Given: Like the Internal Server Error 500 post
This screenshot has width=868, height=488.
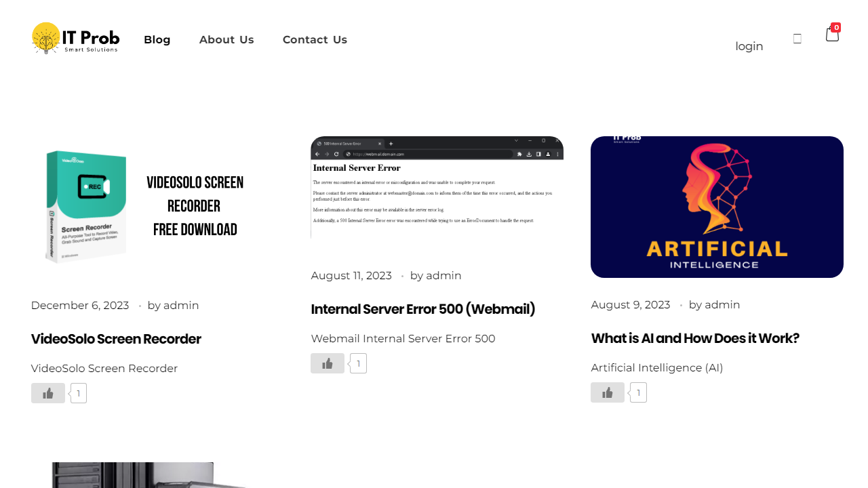Looking at the screenshot, I should pos(328,363).
